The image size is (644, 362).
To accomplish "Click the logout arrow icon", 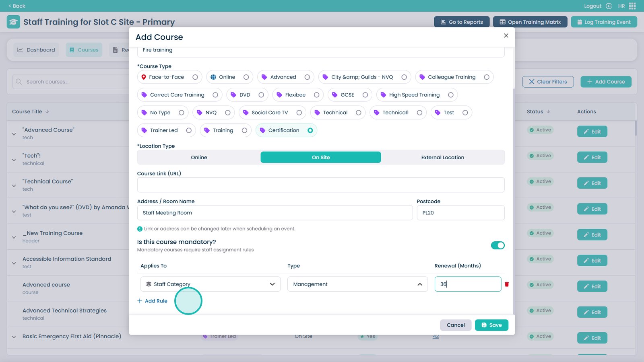I will [x=609, y=6].
